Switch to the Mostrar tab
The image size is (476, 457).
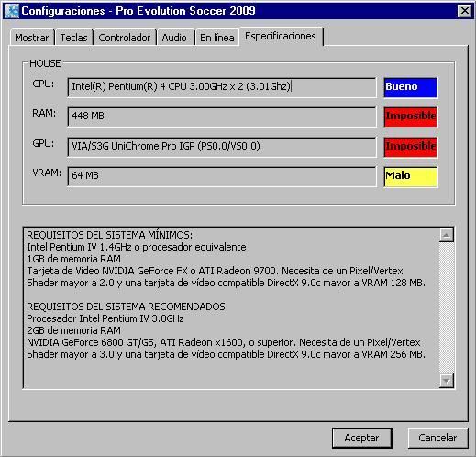click(x=32, y=38)
